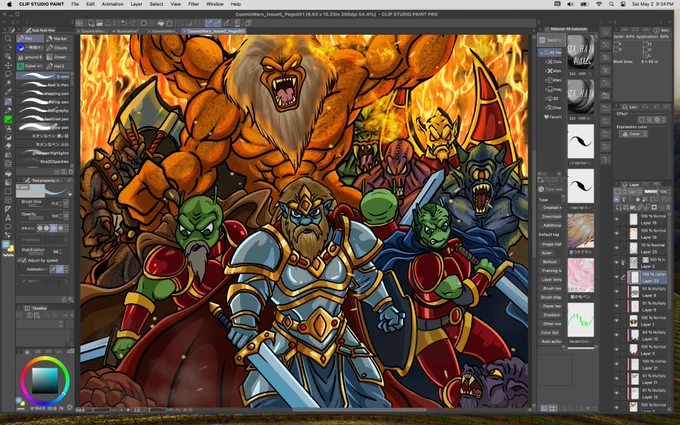Click the Redo icon in command bar
This screenshot has width=680, height=425.
132,23
